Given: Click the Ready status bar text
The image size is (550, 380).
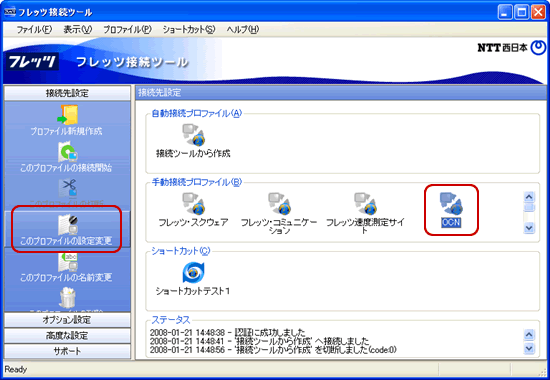Looking at the screenshot, I should (x=15, y=369).
